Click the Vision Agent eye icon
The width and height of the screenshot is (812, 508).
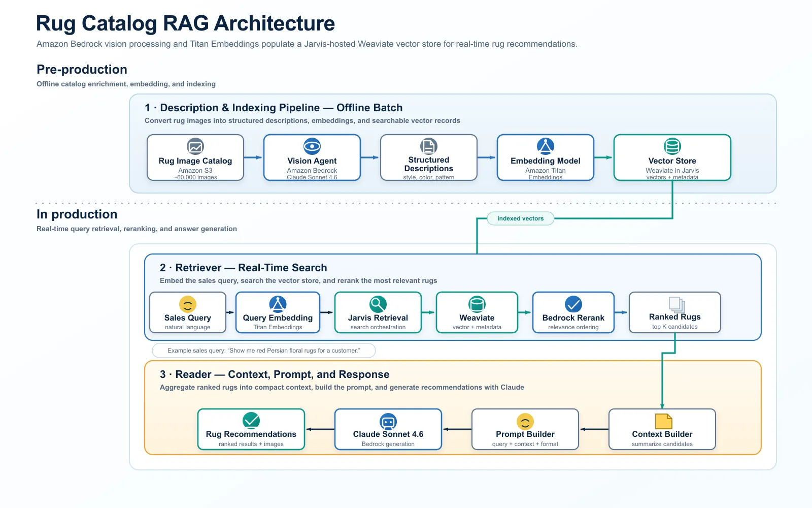coord(312,146)
